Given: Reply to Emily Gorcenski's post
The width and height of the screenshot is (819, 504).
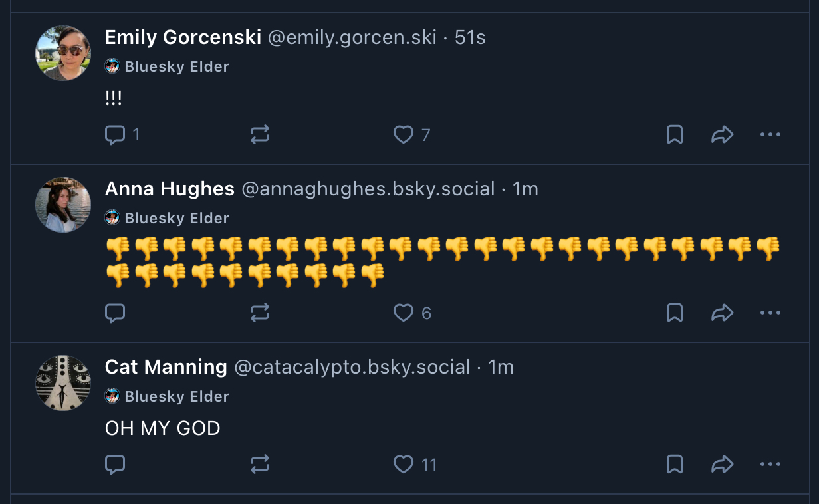Looking at the screenshot, I should (x=115, y=135).
